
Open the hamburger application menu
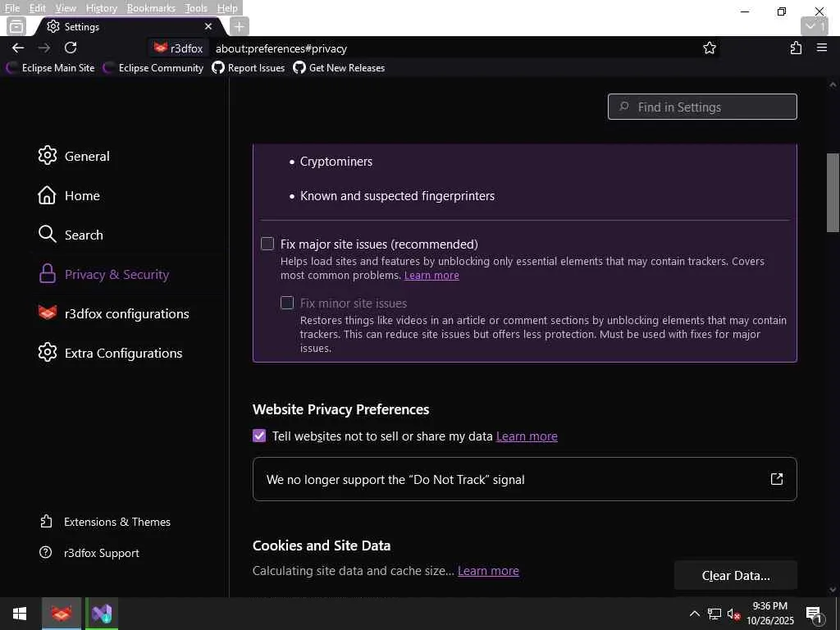click(822, 48)
